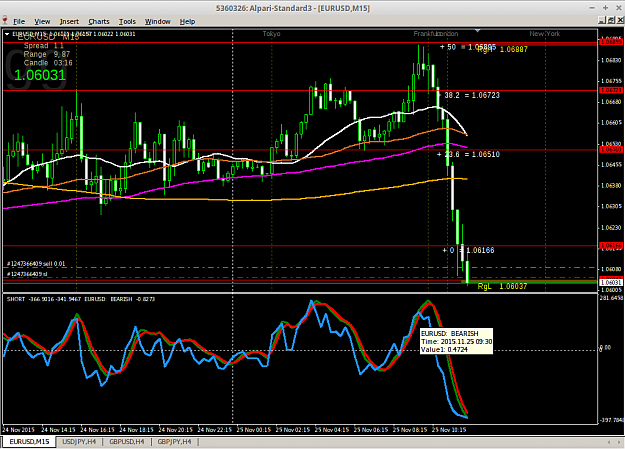Switch to the GBPJPY,H4 chart tab
The height and width of the screenshot is (449, 625).
pyautogui.click(x=174, y=441)
